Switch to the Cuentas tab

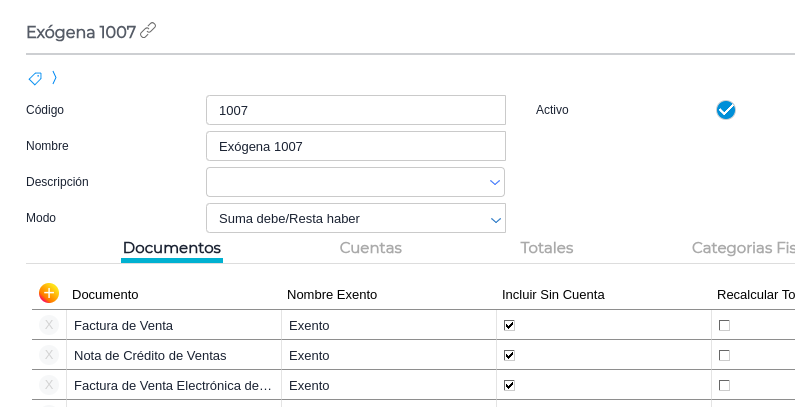(370, 248)
